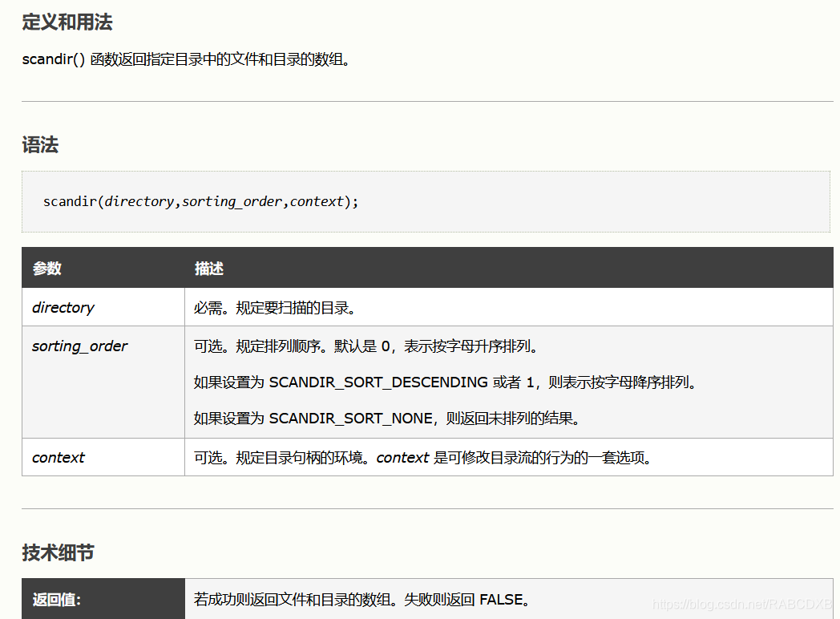Click the context parameter cell
Image resolution: width=840 pixels, height=619 pixels.
point(103,457)
